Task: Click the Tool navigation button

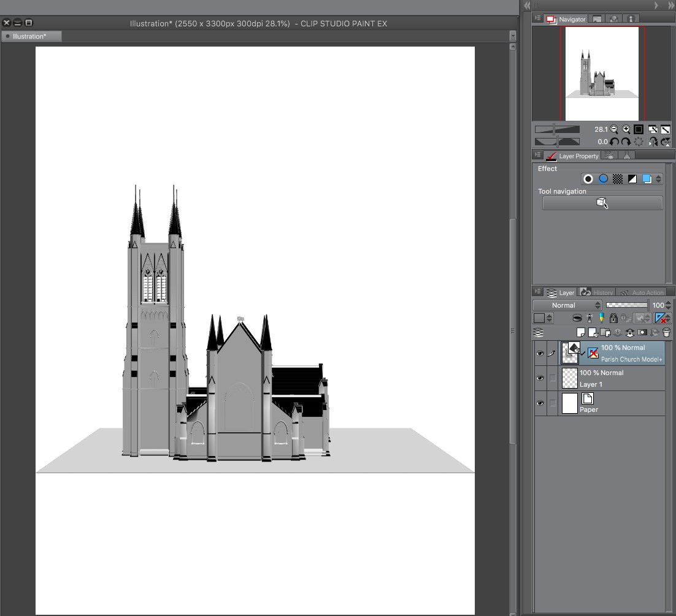Action: pos(602,203)
